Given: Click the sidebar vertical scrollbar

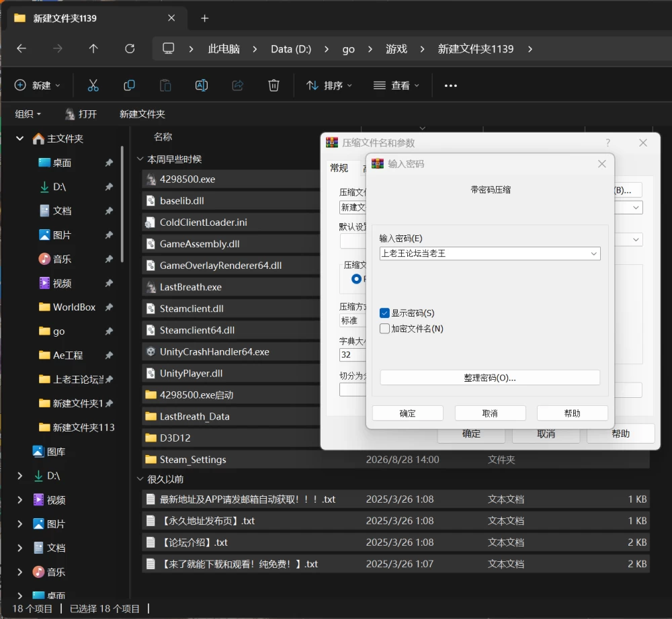Looking at the screenshot, I should (x=122, y=204).
